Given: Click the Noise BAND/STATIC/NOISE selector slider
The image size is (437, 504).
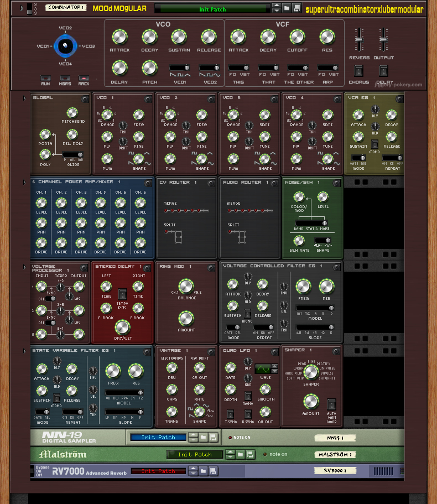Looking at the screenshot, I should coord(311,223).
